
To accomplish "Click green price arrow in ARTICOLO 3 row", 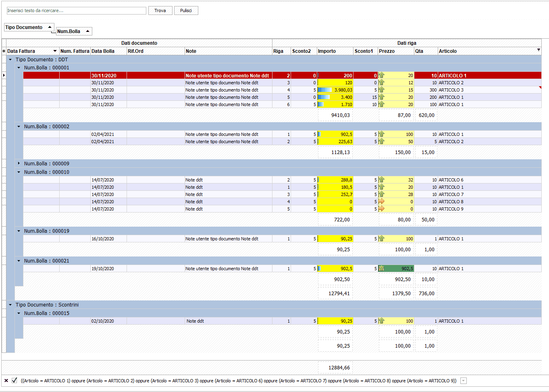I will coord(382,90).
